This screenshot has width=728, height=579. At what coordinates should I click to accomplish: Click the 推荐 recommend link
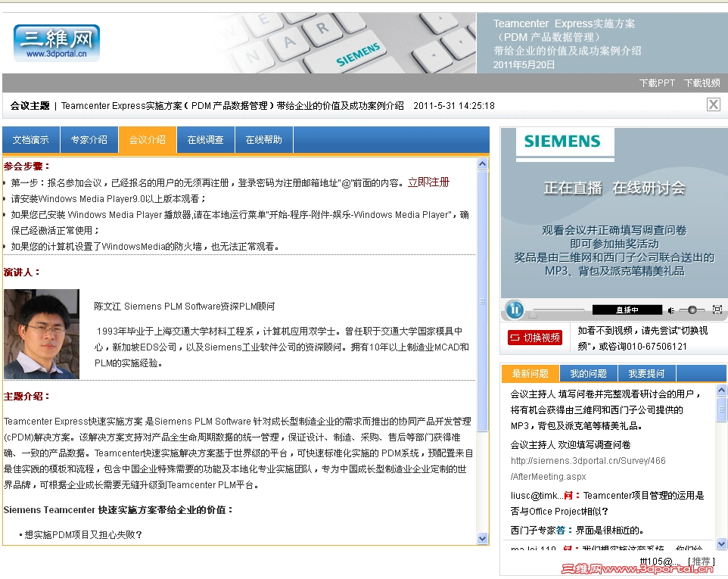point(702,562)
